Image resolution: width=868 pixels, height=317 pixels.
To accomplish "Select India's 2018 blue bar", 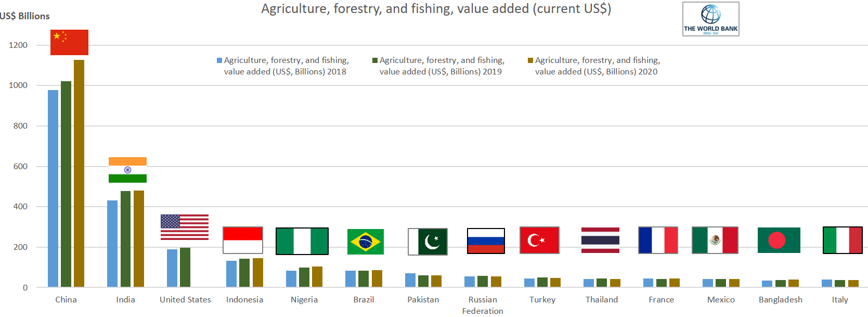I will coord(112,244).
